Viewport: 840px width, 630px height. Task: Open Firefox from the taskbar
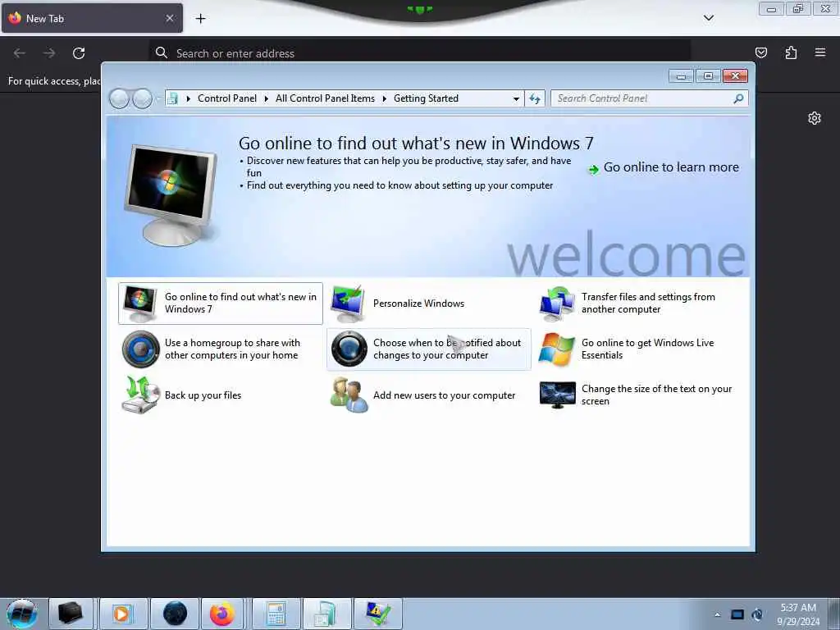pos(221,614)
